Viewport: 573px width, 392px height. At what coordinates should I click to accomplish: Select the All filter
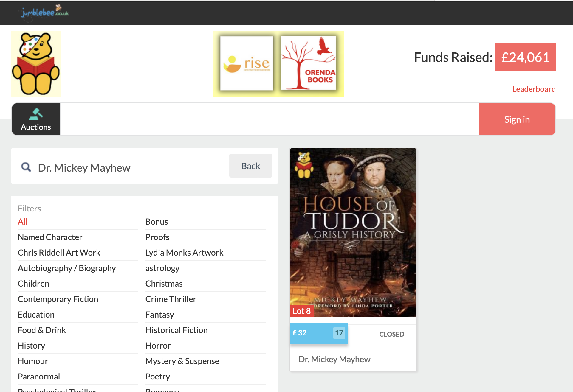point(23,222)
